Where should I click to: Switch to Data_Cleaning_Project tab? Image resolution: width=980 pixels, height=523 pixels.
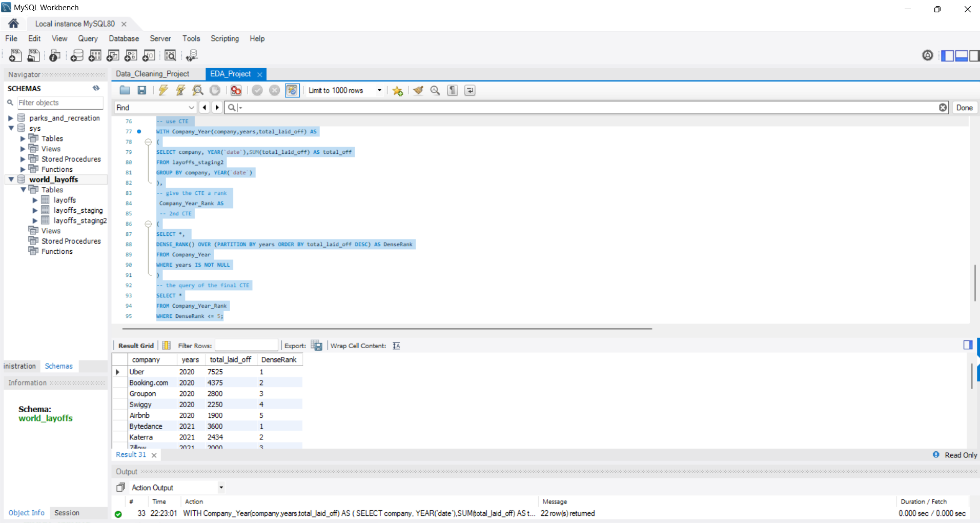coord(153,74)
